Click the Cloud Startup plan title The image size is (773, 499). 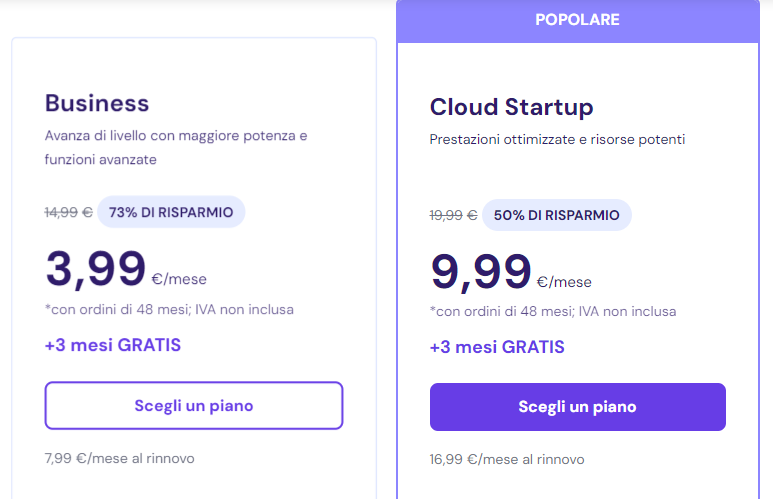(511, 107)
